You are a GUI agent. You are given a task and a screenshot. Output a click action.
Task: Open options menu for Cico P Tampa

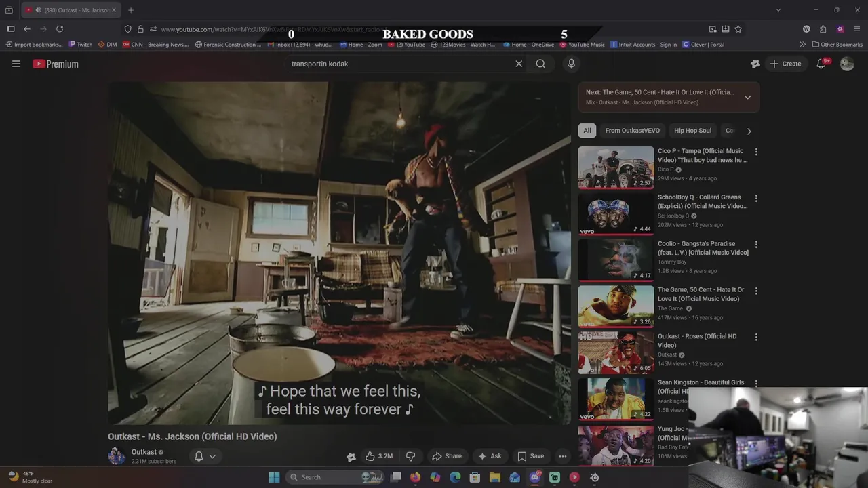click(756, 152)
